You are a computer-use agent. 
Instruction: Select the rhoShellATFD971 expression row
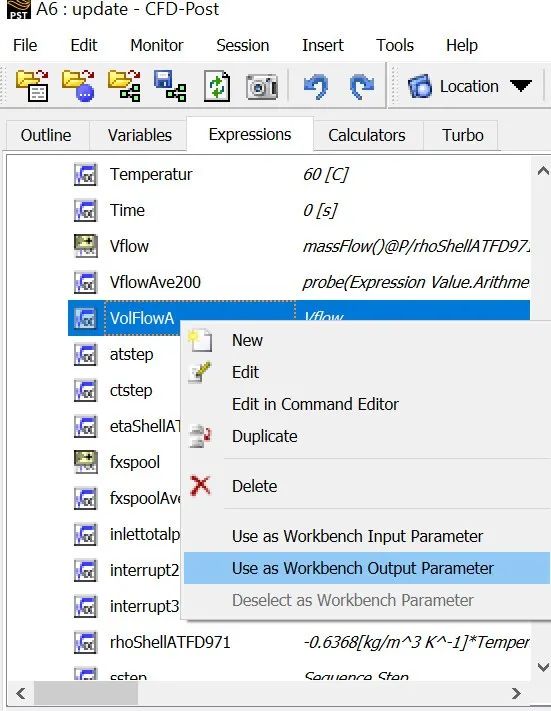299,642
